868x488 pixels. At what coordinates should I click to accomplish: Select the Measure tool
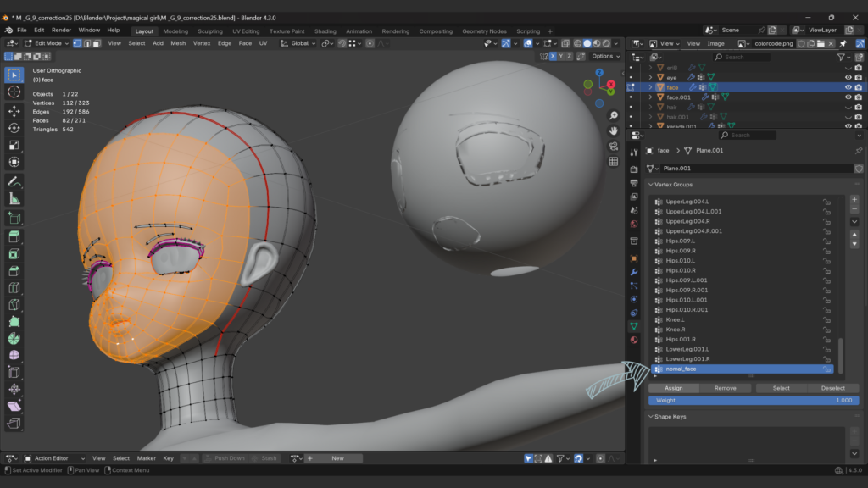(14, 199)
